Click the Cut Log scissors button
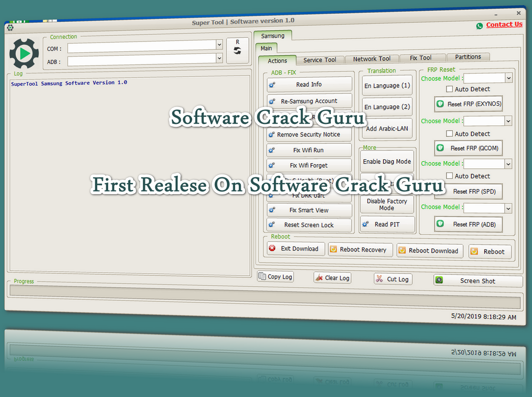The height and width of the screenshot is (397, 532). click(x=393, y=279)
